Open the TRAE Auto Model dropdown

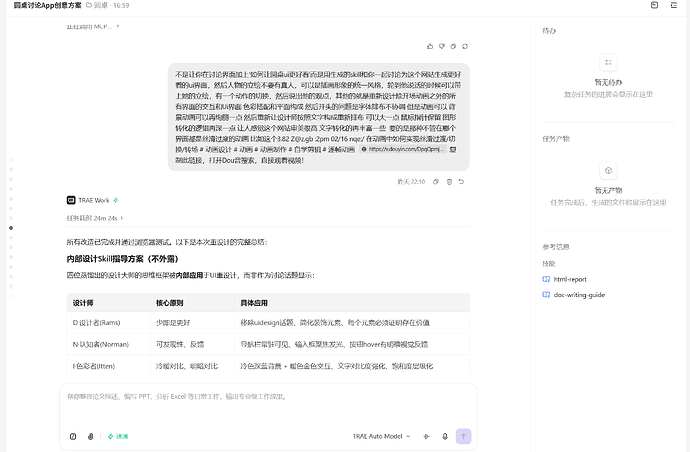[381, 436]
